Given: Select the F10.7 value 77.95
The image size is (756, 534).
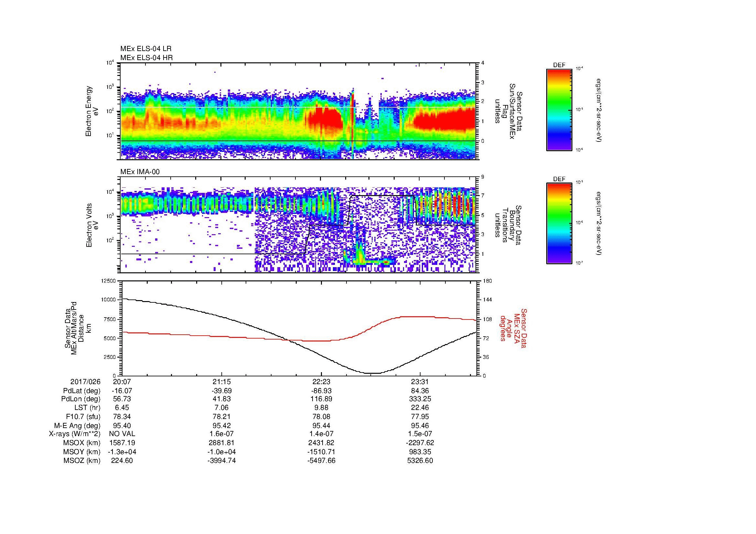Looking at the screenshot, I should (420, 417).
